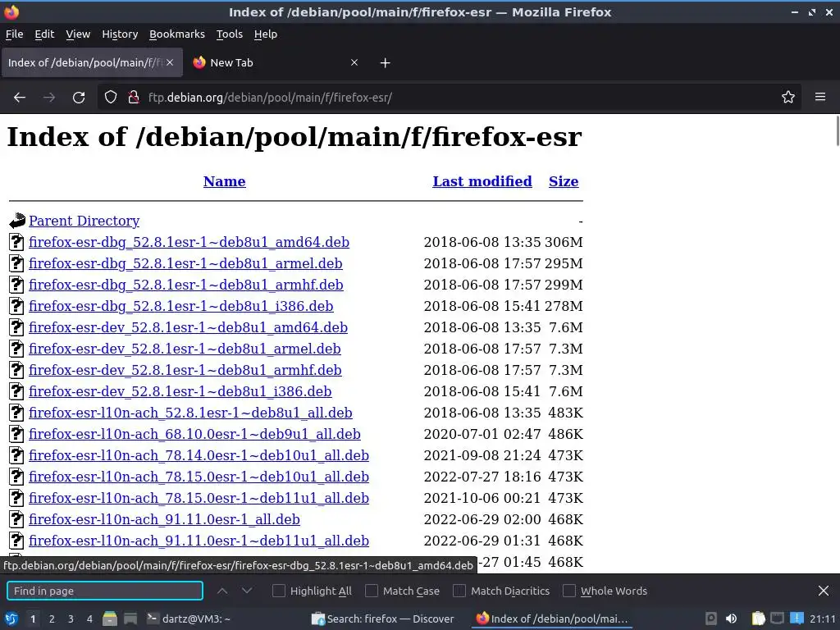
Task: Jump to previous find result arrow
Action: click(222, 591)
